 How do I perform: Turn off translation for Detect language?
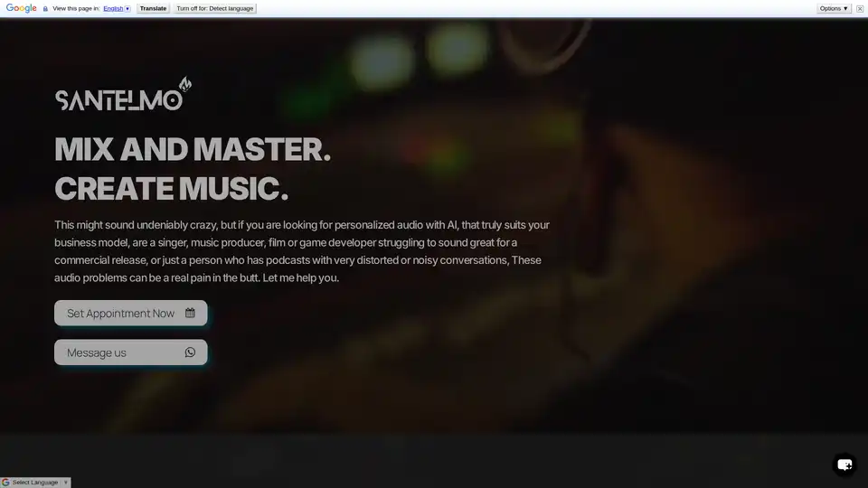(x=215, y=8)
